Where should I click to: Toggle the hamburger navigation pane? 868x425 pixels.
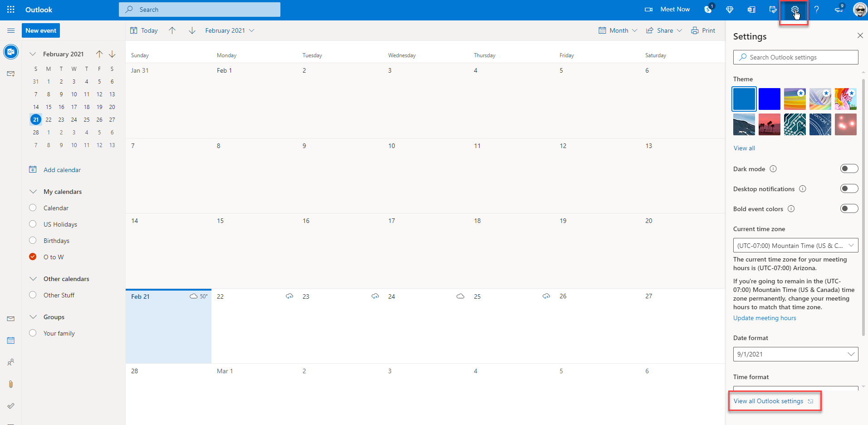point(11,30)
